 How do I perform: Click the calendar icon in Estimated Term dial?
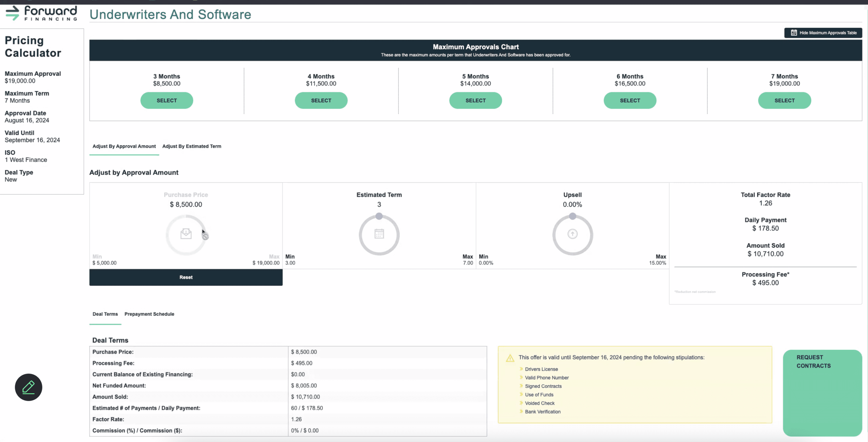(379, 234)
